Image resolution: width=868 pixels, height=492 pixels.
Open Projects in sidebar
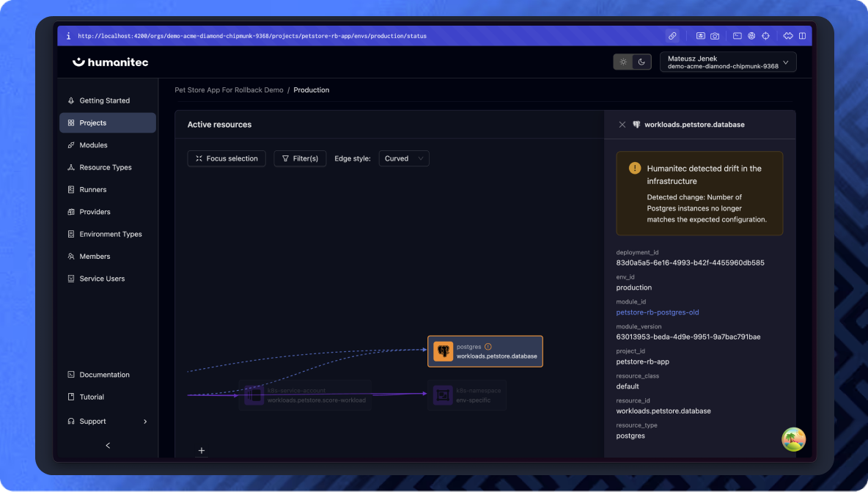[x=107, y=123]
